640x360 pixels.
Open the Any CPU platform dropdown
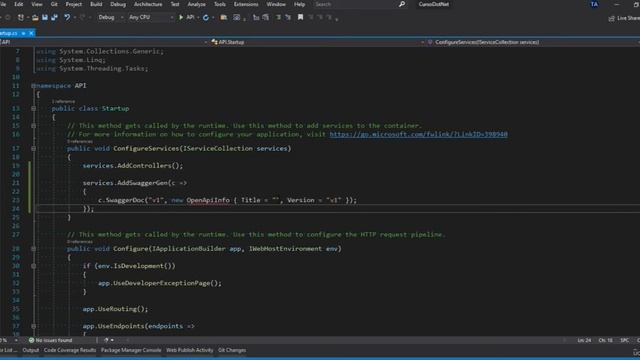point(150,18)
